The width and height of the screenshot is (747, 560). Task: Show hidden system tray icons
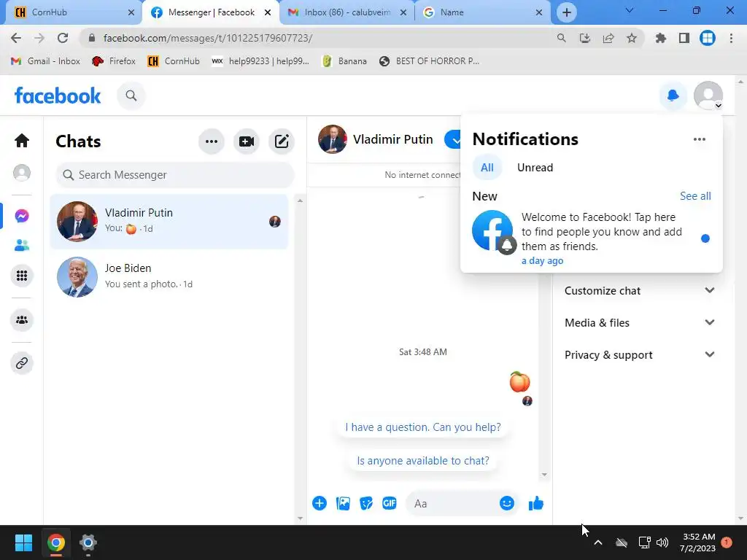click(x=598, y=542)
